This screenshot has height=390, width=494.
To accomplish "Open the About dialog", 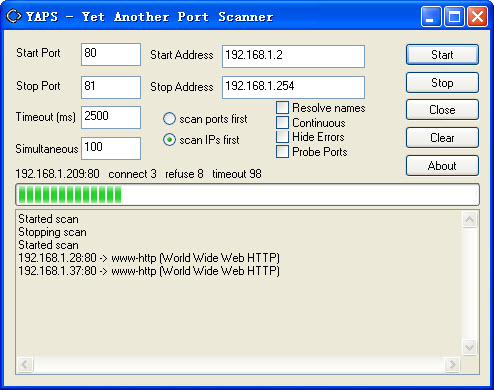I will [x=442, y=166].
